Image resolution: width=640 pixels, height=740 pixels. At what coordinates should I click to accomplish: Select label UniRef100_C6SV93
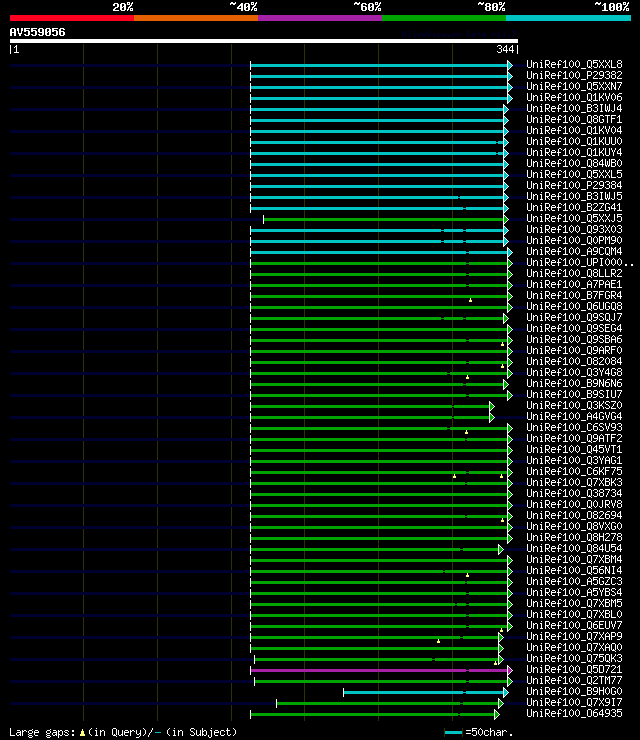[x=574, y=428]
